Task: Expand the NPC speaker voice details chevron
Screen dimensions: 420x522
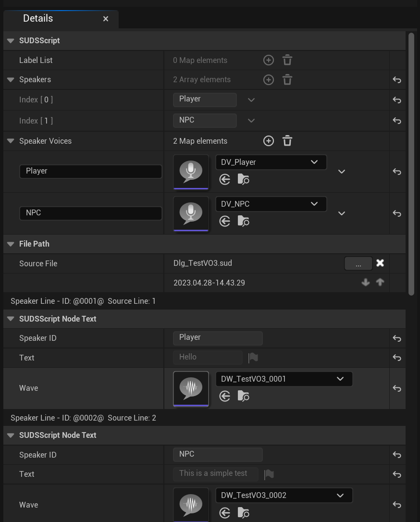Action: [x=341, y=213]
